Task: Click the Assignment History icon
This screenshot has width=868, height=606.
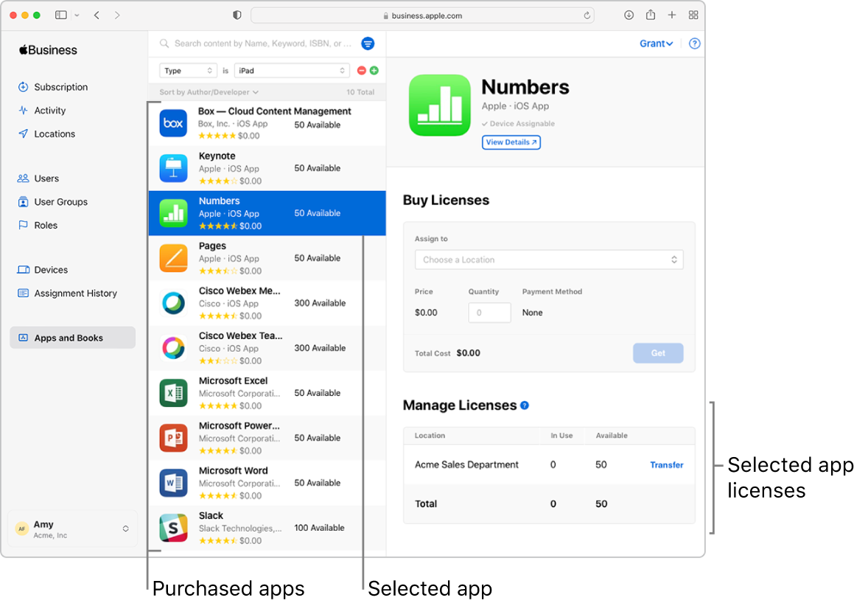Action: [x=22, y=293]
